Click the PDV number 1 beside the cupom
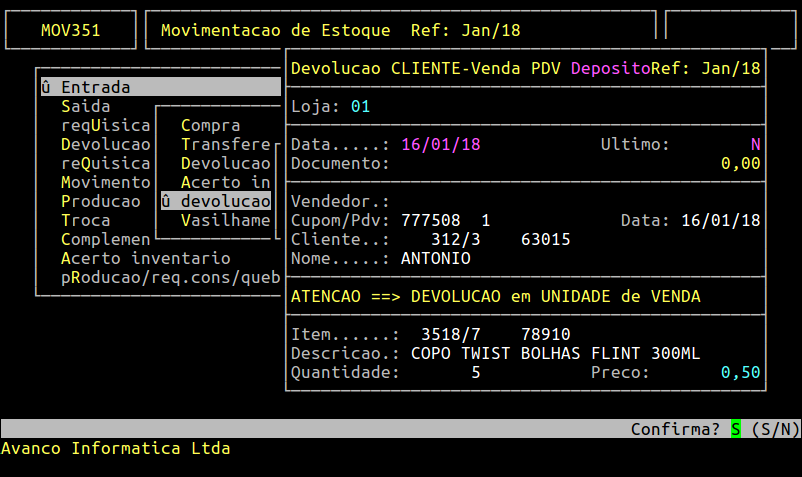Viewport: 802px width, 477px height. tap(486, 220)
